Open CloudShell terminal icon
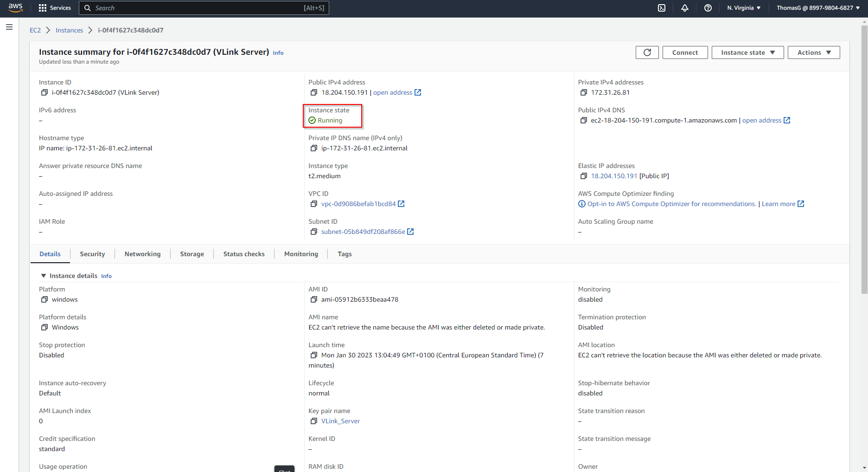This screenshot has height=472, width=868. 662,8
